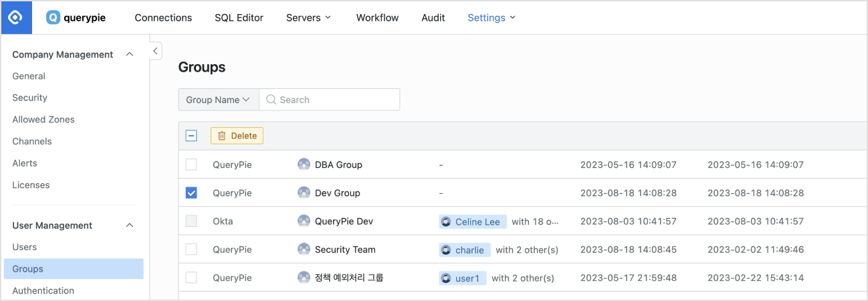868x301 pixels.
Task: Select Users in the sidebar
Action: coord(25,247)
